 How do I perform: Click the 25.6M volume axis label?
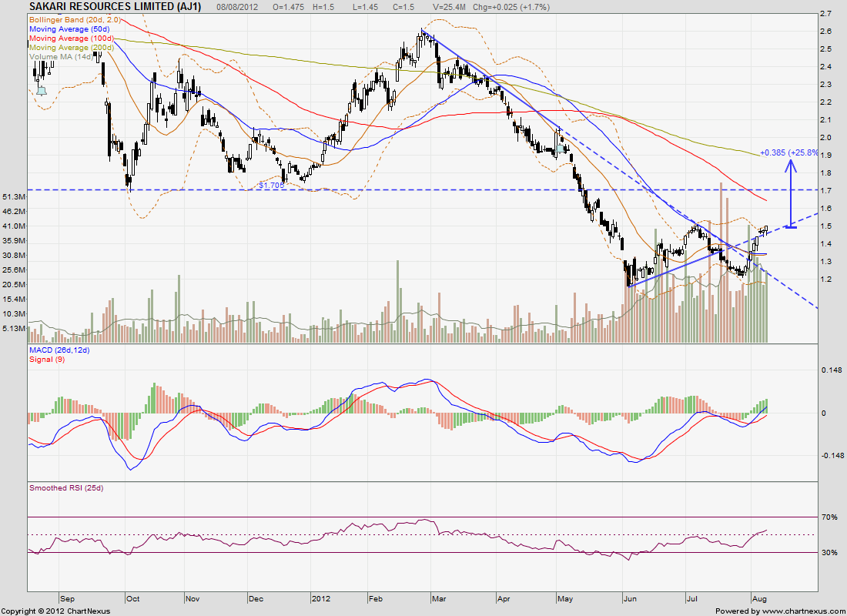coord(14,269)
